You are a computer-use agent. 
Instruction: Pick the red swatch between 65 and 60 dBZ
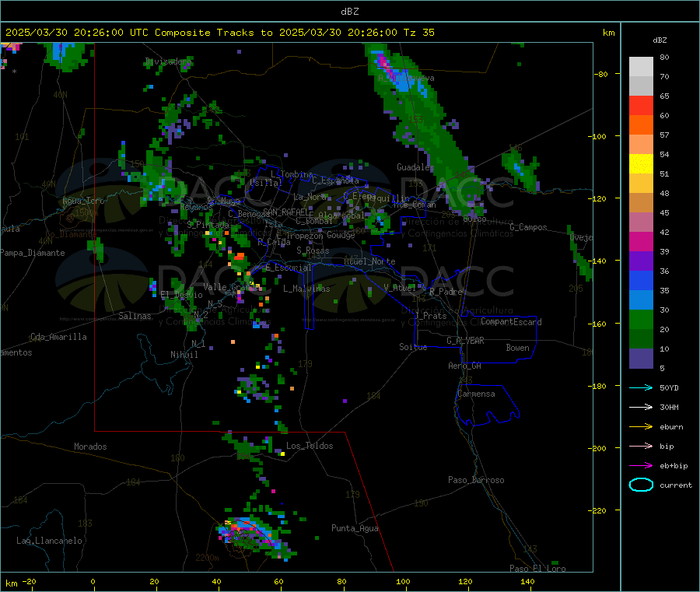(641, 105)
